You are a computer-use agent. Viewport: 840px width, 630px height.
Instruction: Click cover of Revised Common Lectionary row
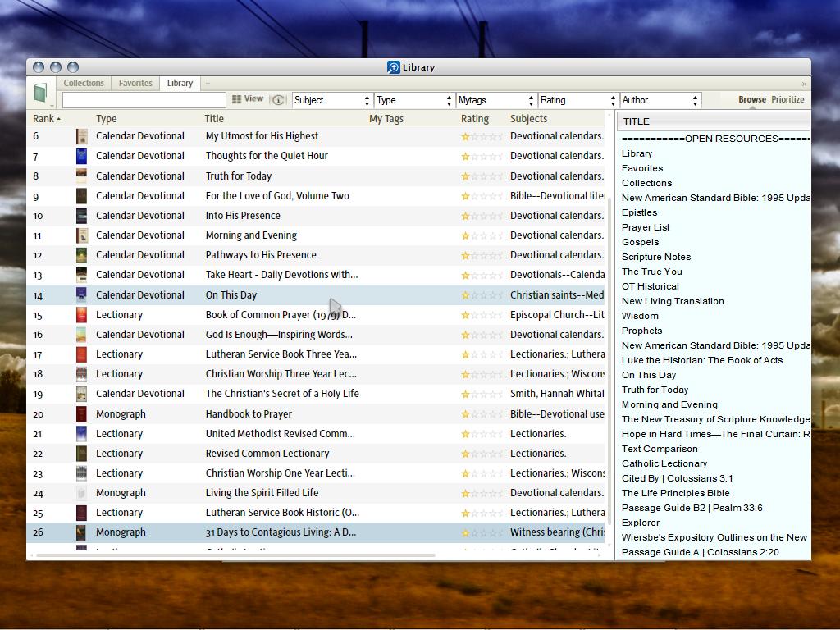pos(81,453)
